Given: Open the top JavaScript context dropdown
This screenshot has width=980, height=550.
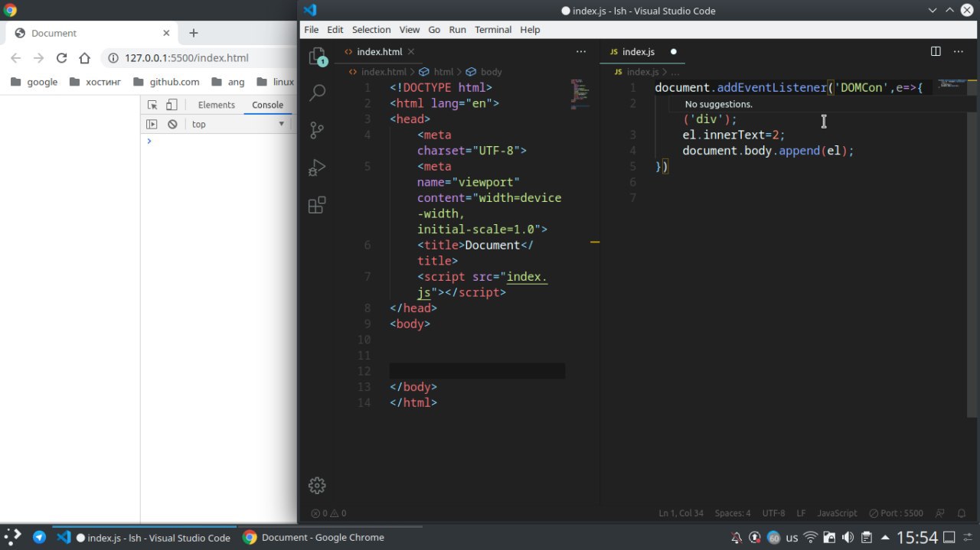Looking at the screenshot, I should pos(237,124).
